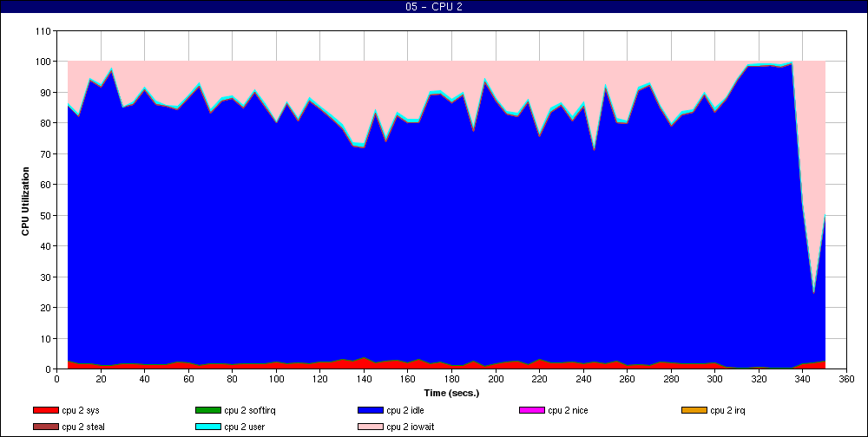868x437 pixels.
Task: Select the 'cpu 2 idle' legend label
Action: point(405,410)
